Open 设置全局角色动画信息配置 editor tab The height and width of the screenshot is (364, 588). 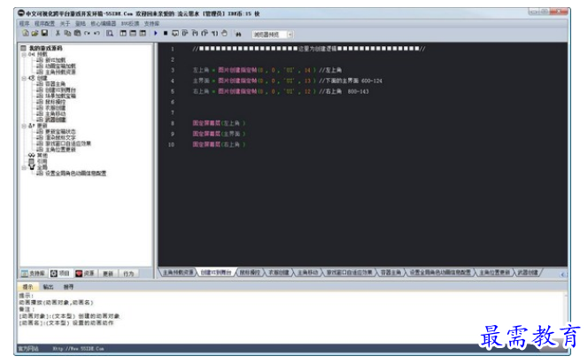(440, 273)
